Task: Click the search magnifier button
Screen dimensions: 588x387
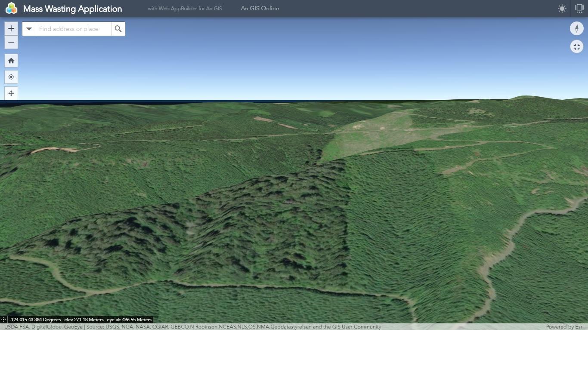Action: (118, 29)
